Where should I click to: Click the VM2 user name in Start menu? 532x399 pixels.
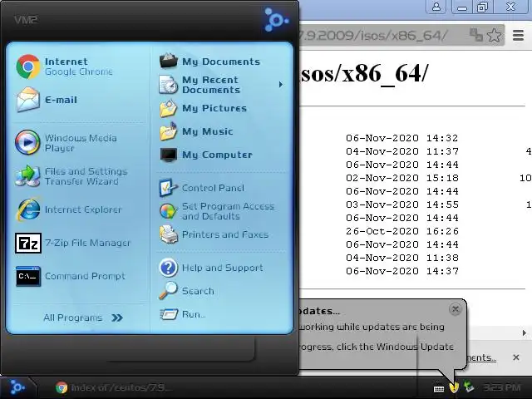point(26,20)
